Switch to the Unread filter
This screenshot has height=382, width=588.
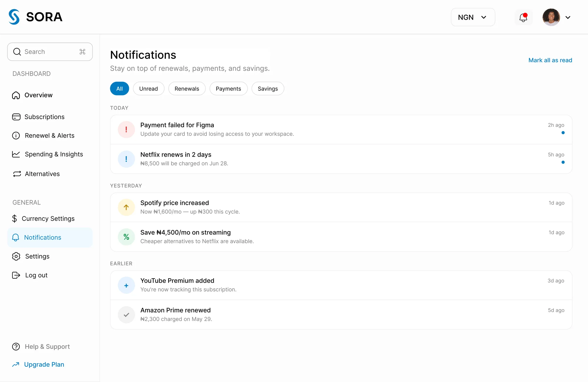click(x=149, y=88)
